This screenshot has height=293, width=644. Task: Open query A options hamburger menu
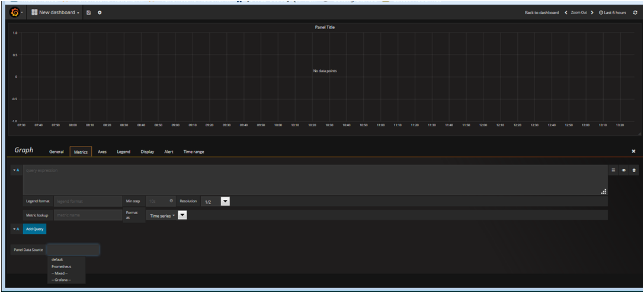click(x=613, y=170)
